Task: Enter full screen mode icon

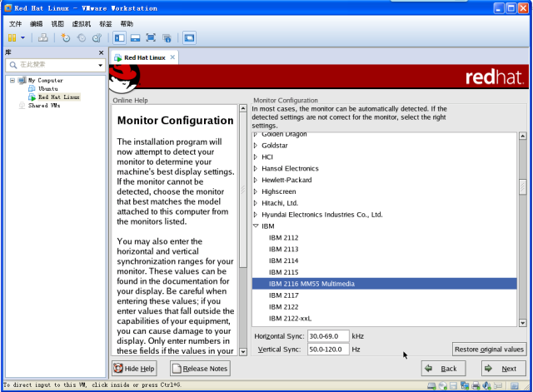Action: tap(151, 37)
